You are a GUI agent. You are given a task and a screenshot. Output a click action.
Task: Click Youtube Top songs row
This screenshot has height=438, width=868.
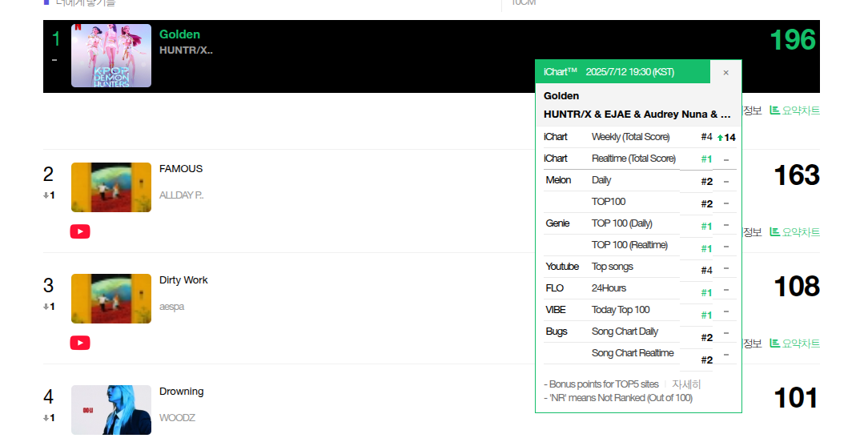(x=640, y=267)
